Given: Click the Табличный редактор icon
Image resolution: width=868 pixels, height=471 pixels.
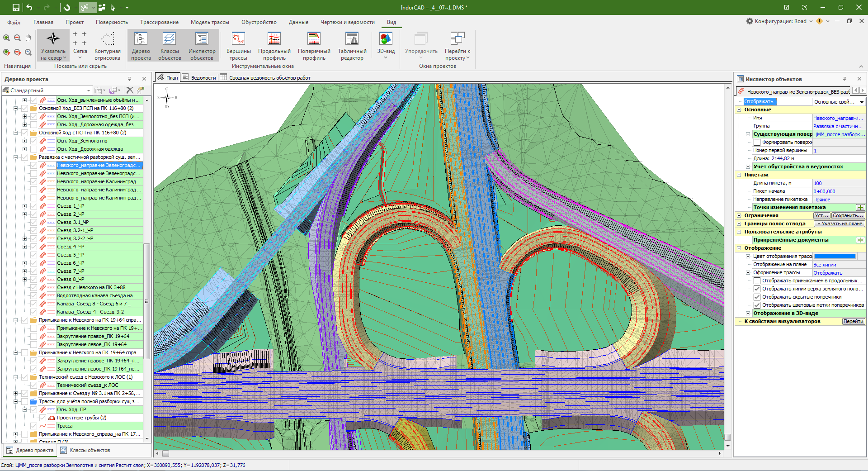Looking at the screenshot, I should tap(352, 40).
